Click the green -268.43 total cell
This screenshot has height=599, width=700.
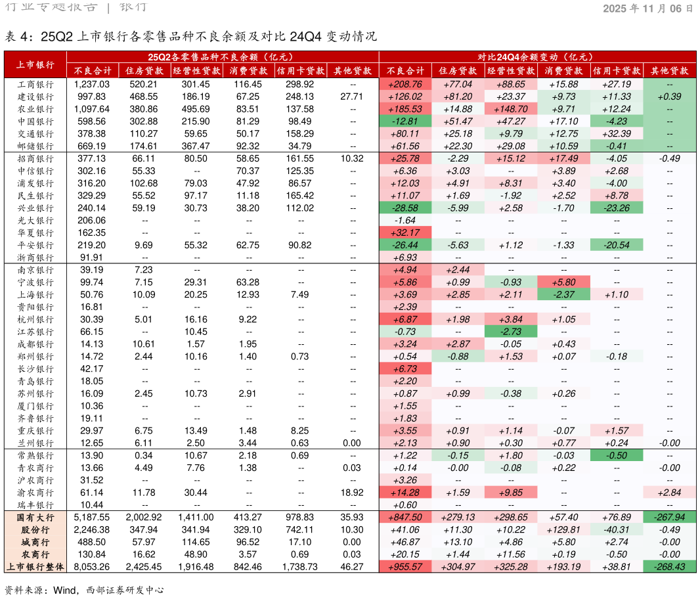669,567
